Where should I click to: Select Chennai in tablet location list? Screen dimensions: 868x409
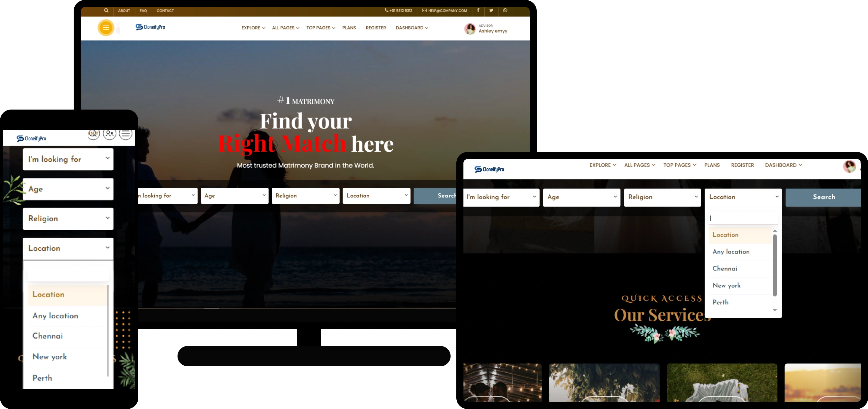coord(725,268)
